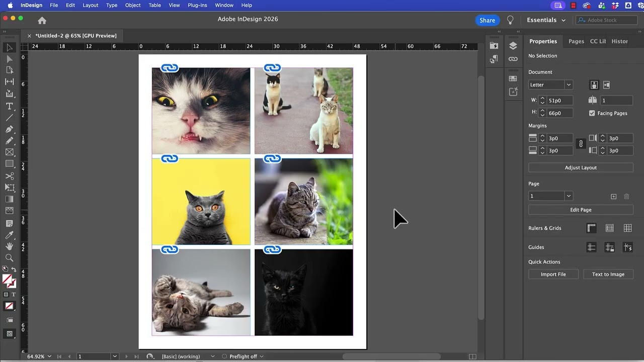Click the Fill and Stroke color swatch
Viewport: 644px width, 362px height.
8,281
